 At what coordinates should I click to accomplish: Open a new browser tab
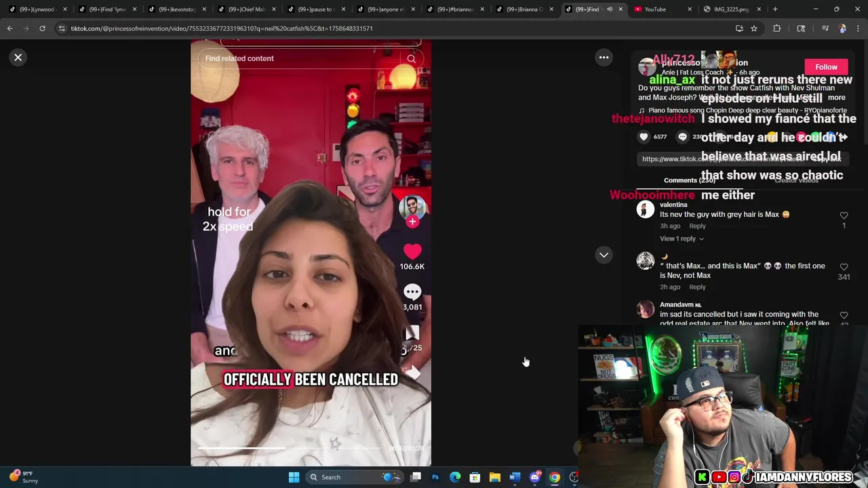[x=775, y=9]
